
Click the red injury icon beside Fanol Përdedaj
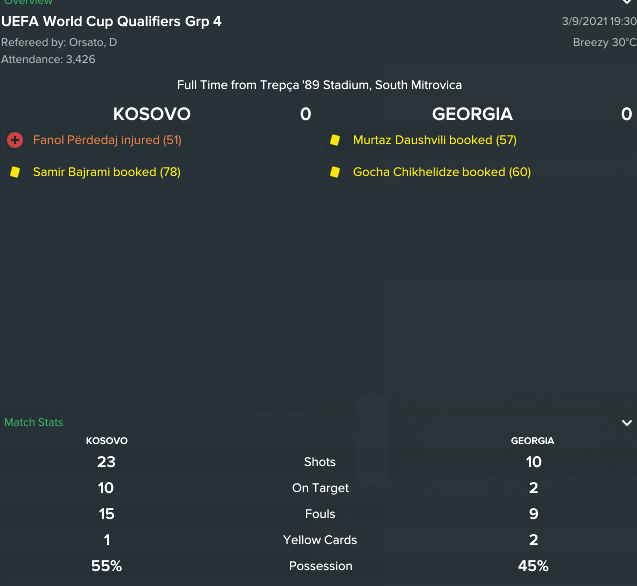[x=15, y=140]
